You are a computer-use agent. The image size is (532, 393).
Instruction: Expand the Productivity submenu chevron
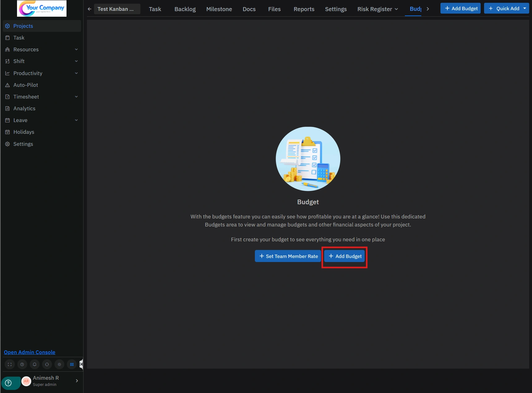pos(76,73)
